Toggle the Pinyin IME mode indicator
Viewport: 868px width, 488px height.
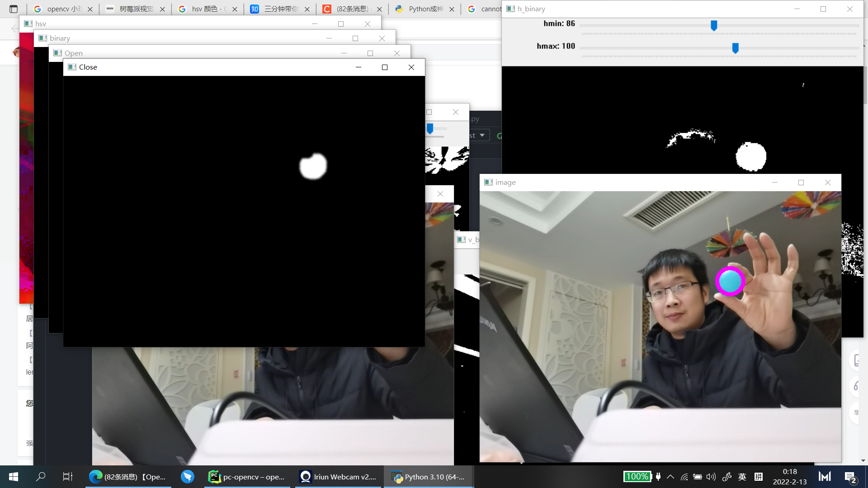click(759, 477)
